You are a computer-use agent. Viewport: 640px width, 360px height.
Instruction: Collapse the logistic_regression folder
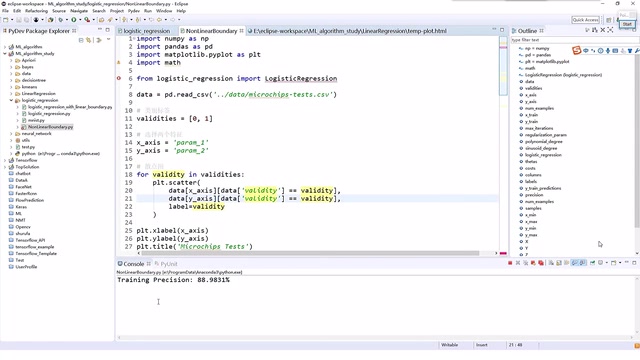(x=11, y=100)
